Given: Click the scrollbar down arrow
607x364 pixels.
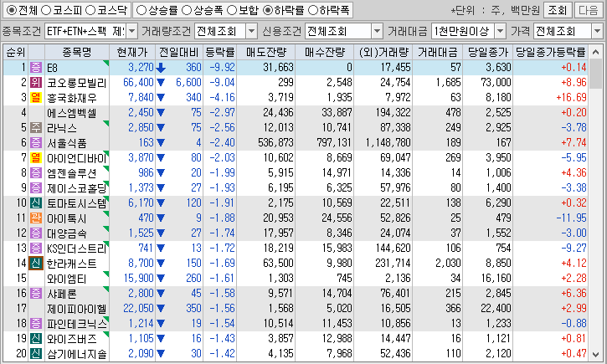Looking at the screenshot, I should coord(596,354).
